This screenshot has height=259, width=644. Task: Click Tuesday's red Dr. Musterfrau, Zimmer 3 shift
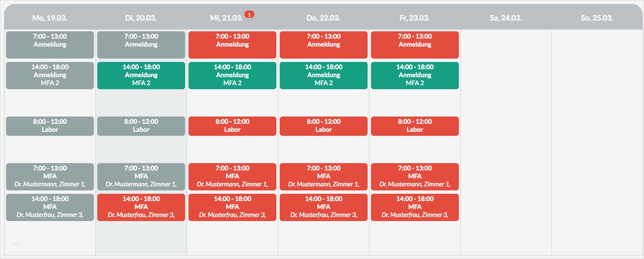(141, 207)
